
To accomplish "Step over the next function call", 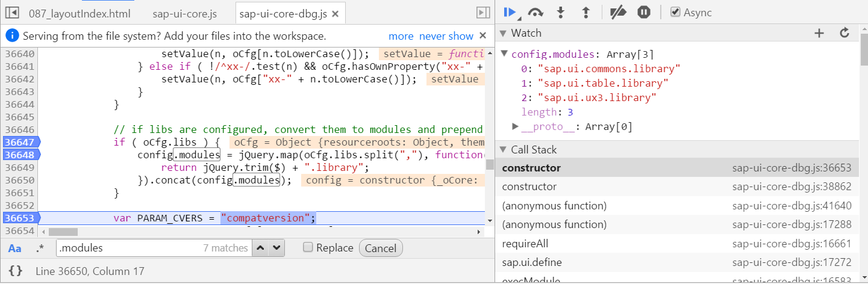I will click(535, 12).
